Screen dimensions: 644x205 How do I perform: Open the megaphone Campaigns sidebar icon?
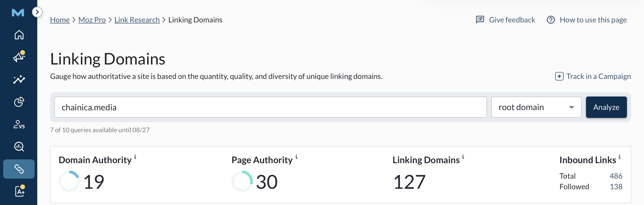[19, 57]
